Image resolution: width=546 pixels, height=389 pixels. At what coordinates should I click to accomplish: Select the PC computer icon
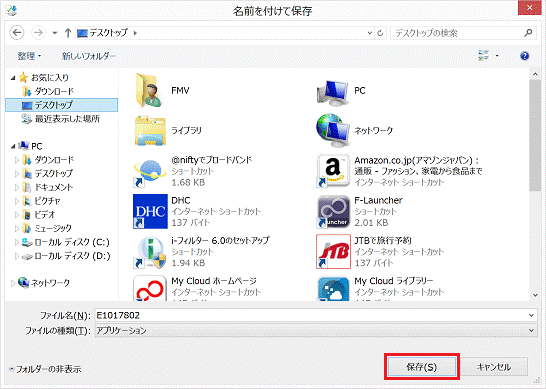[332, 92]
